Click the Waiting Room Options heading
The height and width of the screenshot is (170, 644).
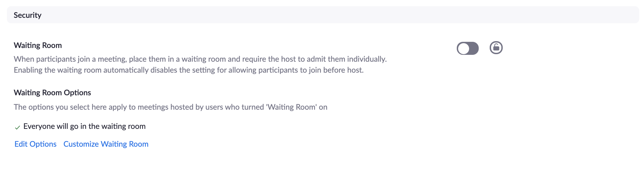(52, 93)
